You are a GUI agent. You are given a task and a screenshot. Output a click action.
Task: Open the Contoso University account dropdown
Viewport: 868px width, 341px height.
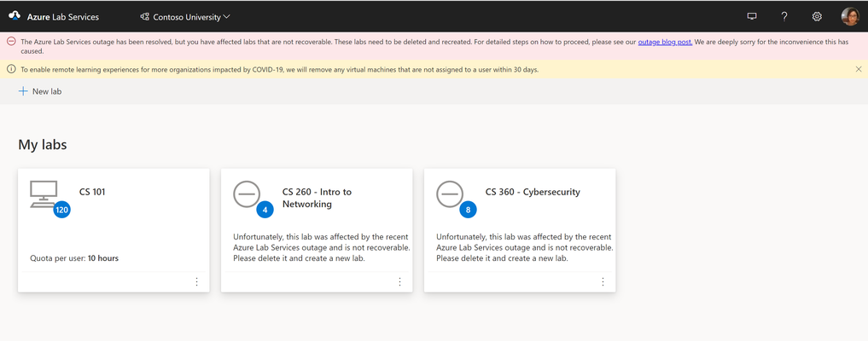click(185, 16)
